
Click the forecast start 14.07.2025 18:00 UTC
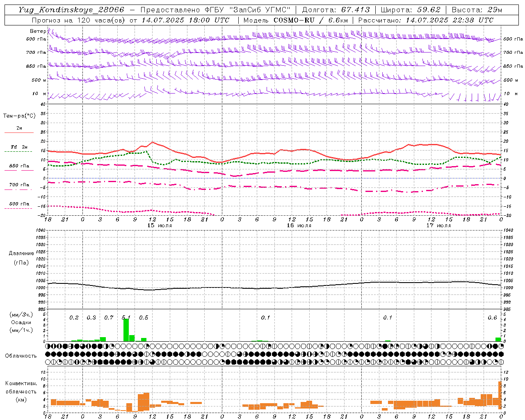pyautogui.click(x=185, y=20)
